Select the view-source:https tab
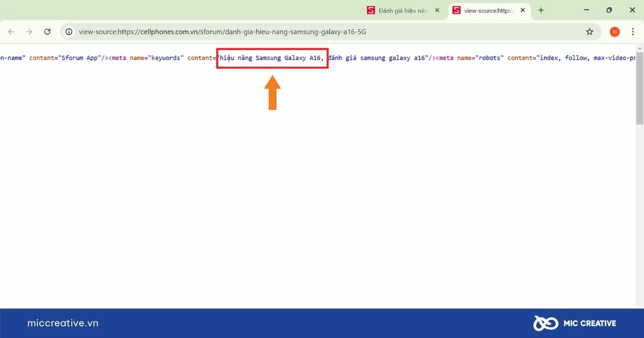Viewport: 644px width, 338px height. coord(489,10)
